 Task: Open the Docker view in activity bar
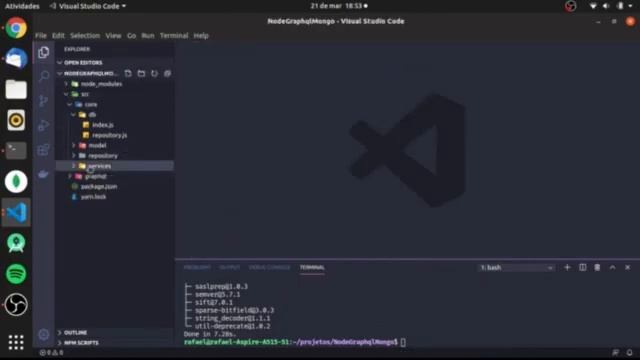click(44, 174)
